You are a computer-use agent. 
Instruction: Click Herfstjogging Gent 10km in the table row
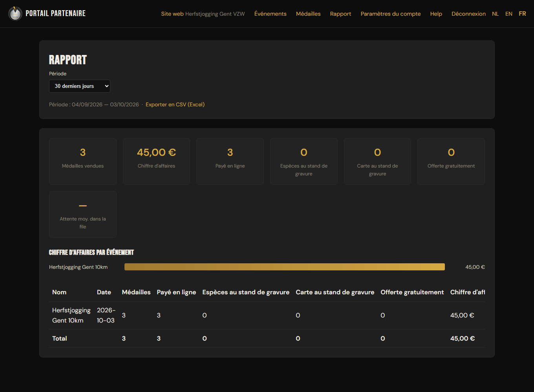point(71,315)
